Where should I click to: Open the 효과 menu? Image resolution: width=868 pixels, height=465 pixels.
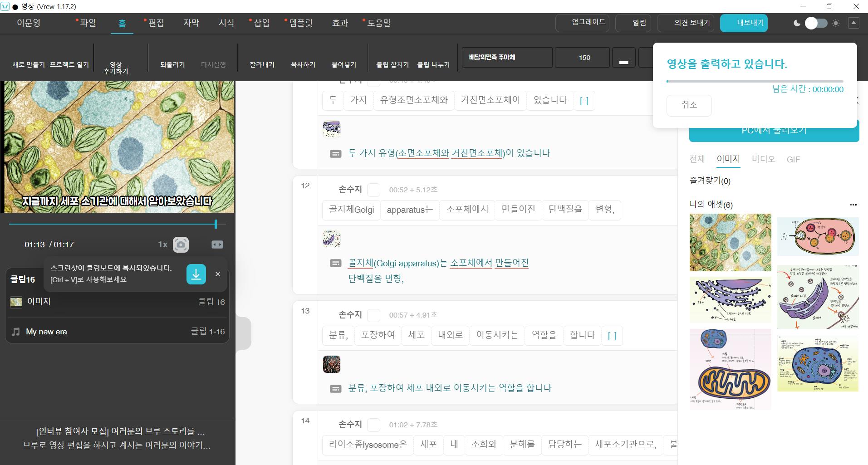point(340,23)
